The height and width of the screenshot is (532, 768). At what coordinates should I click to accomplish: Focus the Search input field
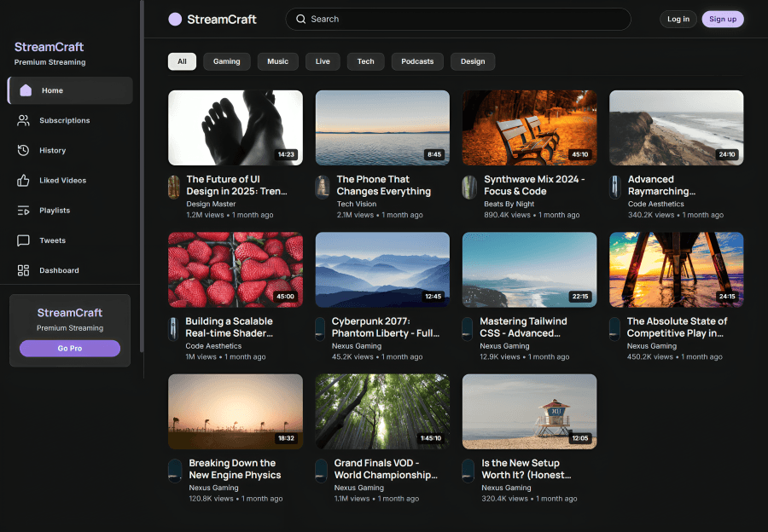click(x=458, y=19)
